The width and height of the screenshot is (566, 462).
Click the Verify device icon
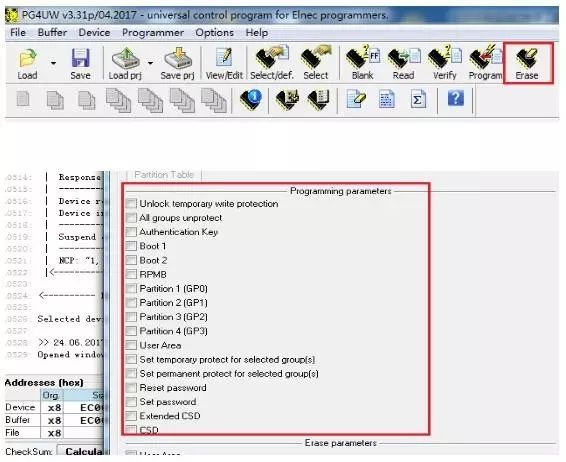[x=445, y=64]
